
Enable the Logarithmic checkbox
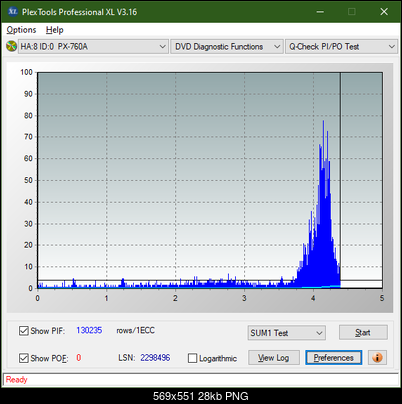(x=192, y=358)
